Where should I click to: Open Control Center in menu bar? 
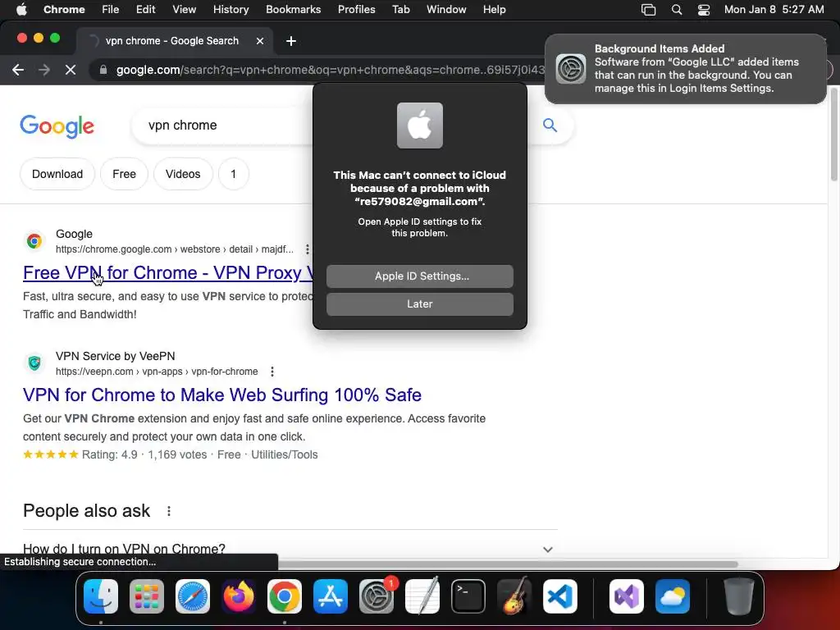tap(703, 10)
